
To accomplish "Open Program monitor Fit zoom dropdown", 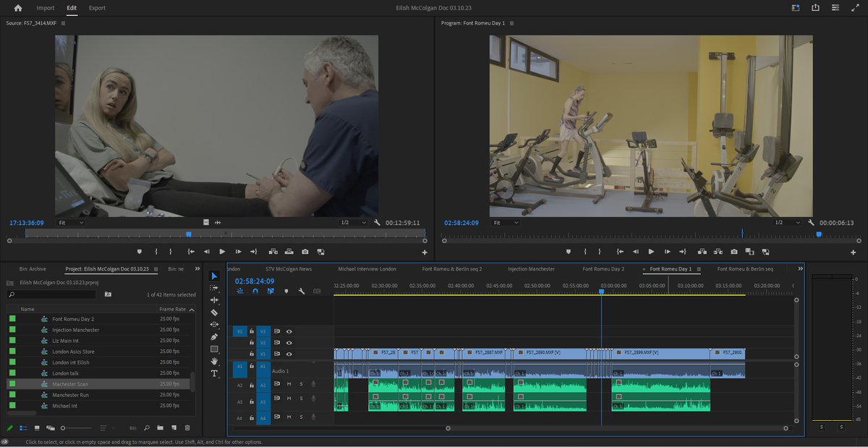I will click(505, 223).
